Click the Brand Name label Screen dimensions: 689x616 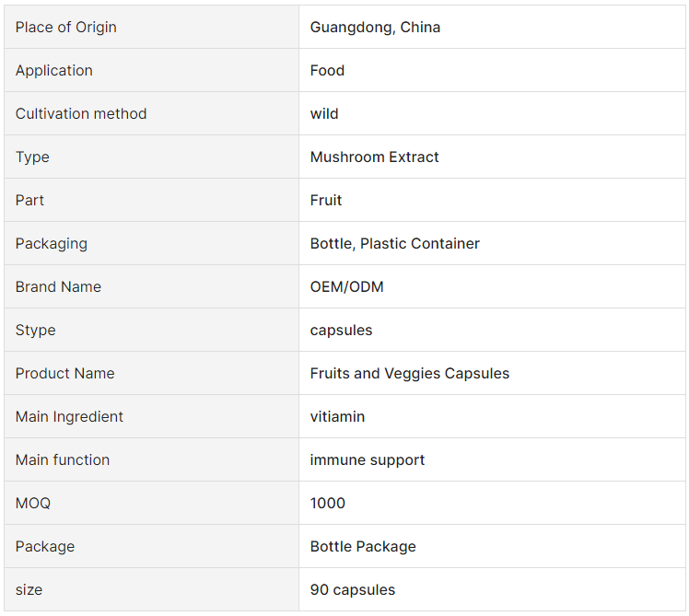58,286
